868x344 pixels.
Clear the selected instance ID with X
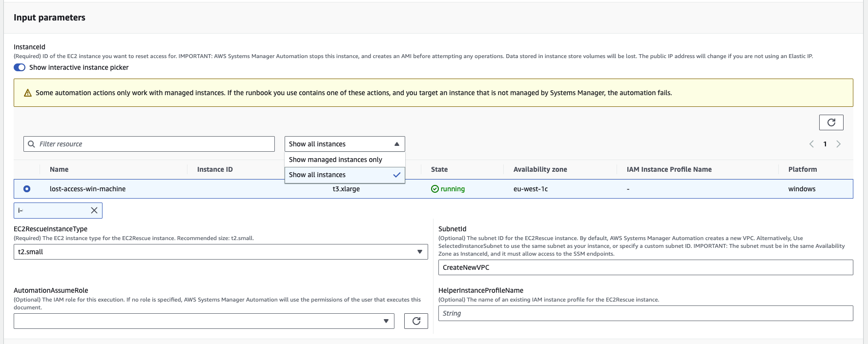(x=94, y=210)
